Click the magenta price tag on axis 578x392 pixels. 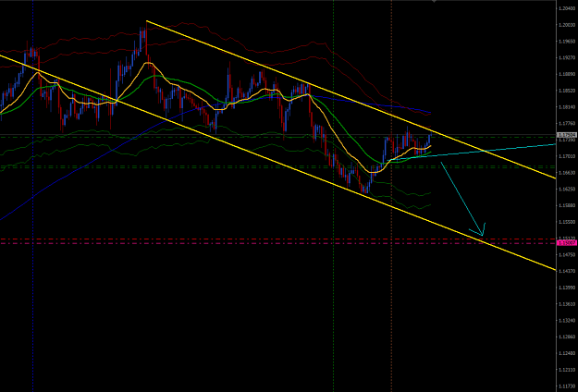pyautogui.click(x=567, y=243)
